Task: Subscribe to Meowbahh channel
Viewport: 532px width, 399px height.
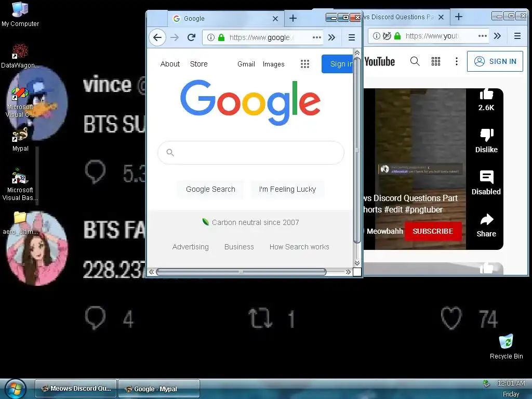Action: [x=433, y=231]
